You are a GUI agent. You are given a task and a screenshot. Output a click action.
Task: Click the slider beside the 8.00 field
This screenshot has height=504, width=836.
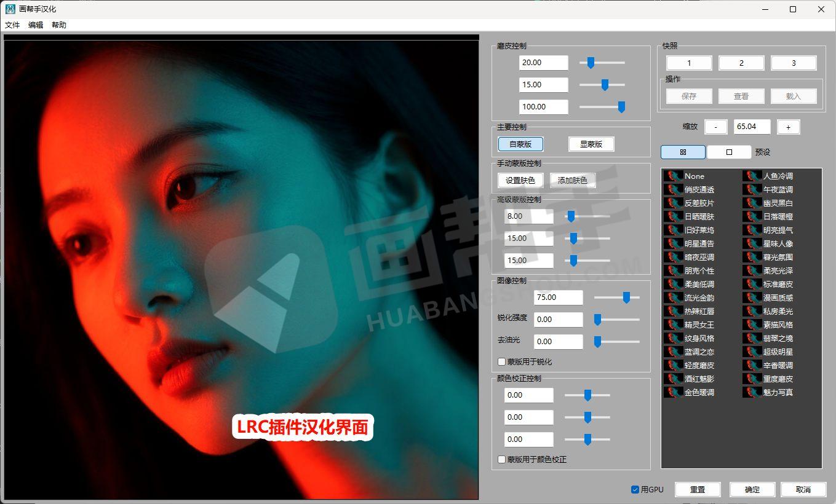(587, 216)
